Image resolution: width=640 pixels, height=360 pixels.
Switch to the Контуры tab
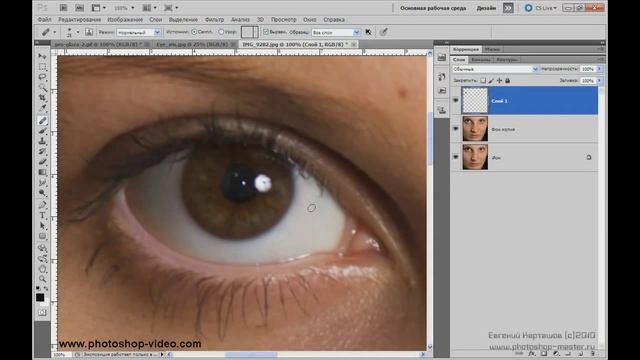click(507, 60)
